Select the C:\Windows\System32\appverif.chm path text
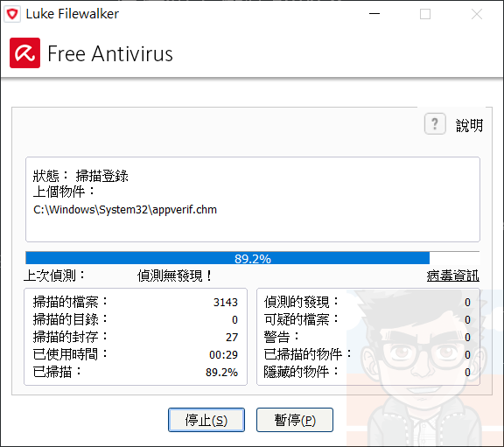Image resolution: width=504 pixels, height=447 pixels. (125, 210)
